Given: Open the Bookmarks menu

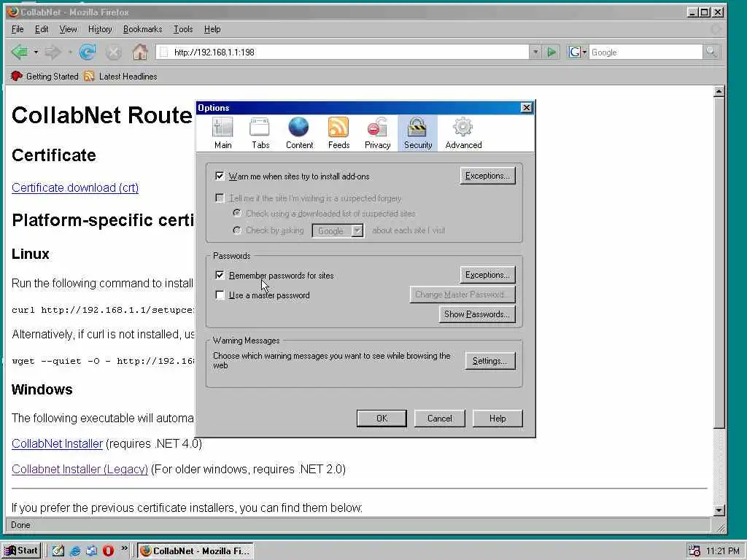Looking at the screenshot, I should (x=142, y=29).
